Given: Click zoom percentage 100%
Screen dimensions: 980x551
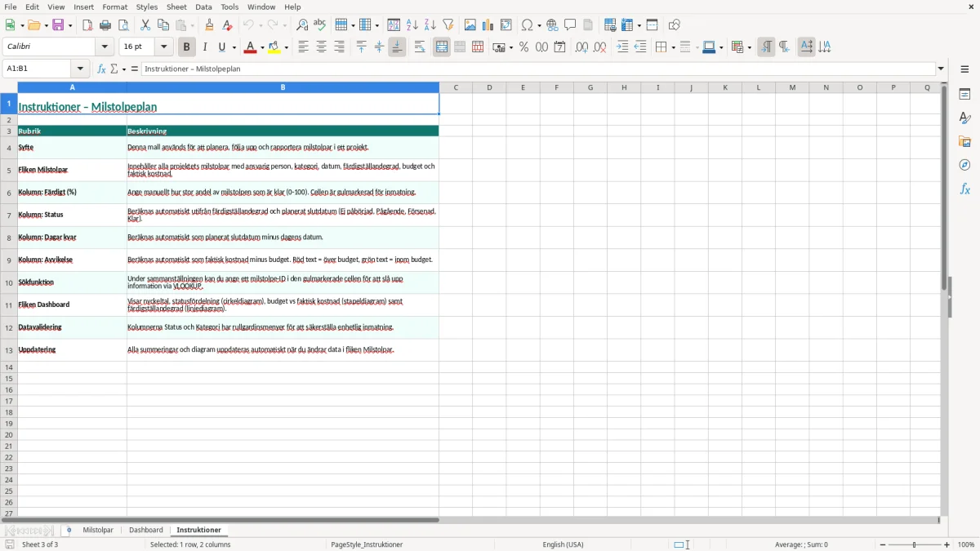Looking at the screenshot, I should point(966,544).
